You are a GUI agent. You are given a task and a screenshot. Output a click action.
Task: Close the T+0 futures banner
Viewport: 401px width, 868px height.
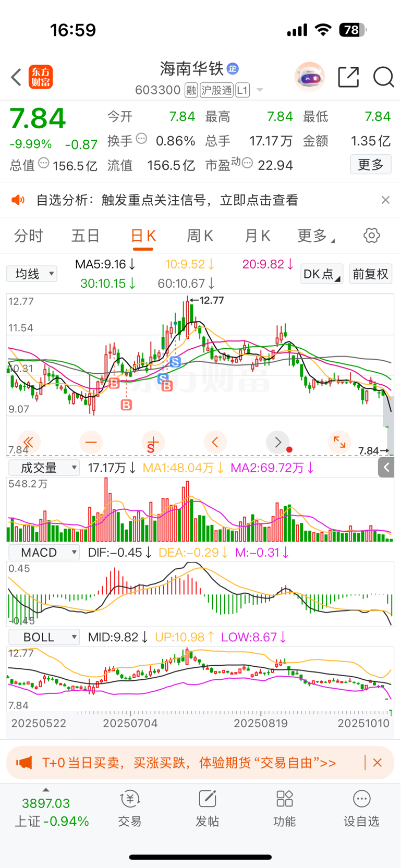(378, 763)
